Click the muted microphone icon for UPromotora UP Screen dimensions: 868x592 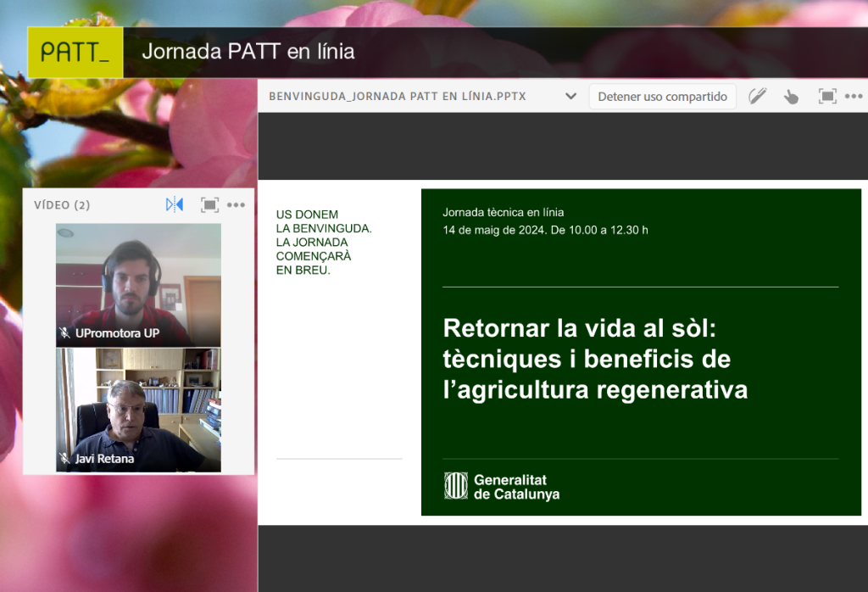pos(64,332)
